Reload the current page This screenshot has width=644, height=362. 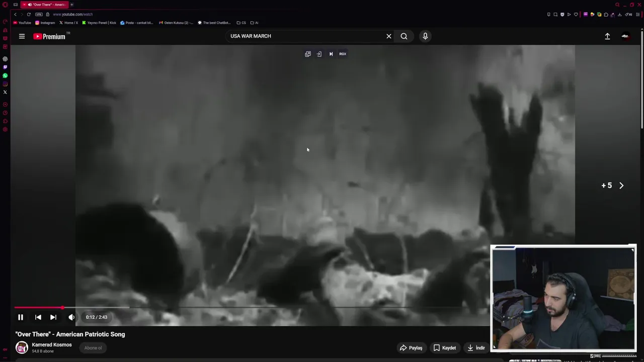tap(29, 14)
